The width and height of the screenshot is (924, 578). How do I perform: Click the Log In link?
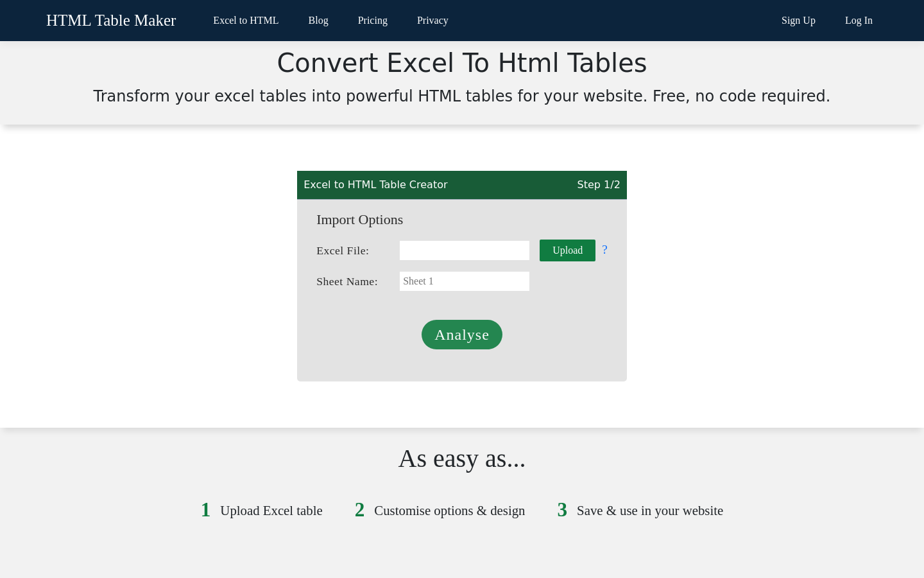[x=859, y=21]
